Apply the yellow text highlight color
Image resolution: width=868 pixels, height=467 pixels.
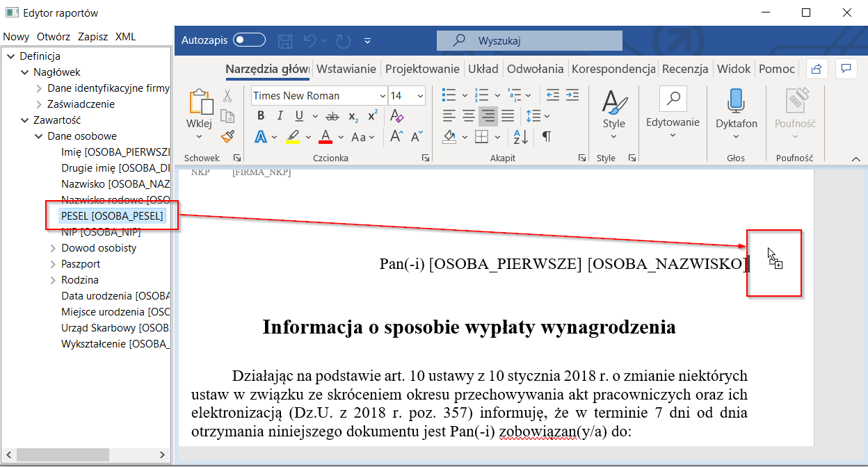[x=293, y=136]
